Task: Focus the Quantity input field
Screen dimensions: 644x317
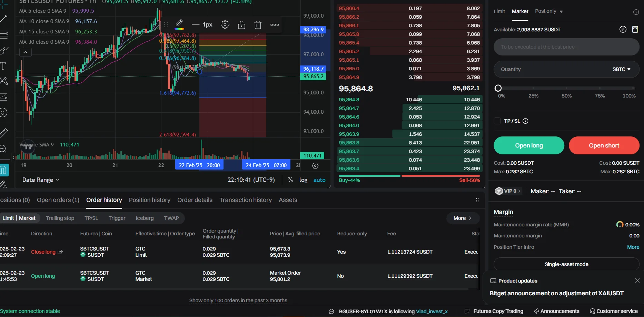Action: 566,69
